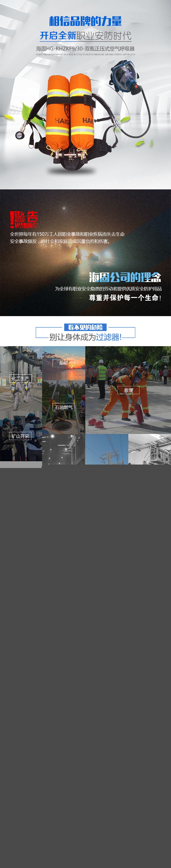Click the product title 海固HG-RHZKF9/30
This screenshot has width=171, height=868.
(x=85, y=49)
